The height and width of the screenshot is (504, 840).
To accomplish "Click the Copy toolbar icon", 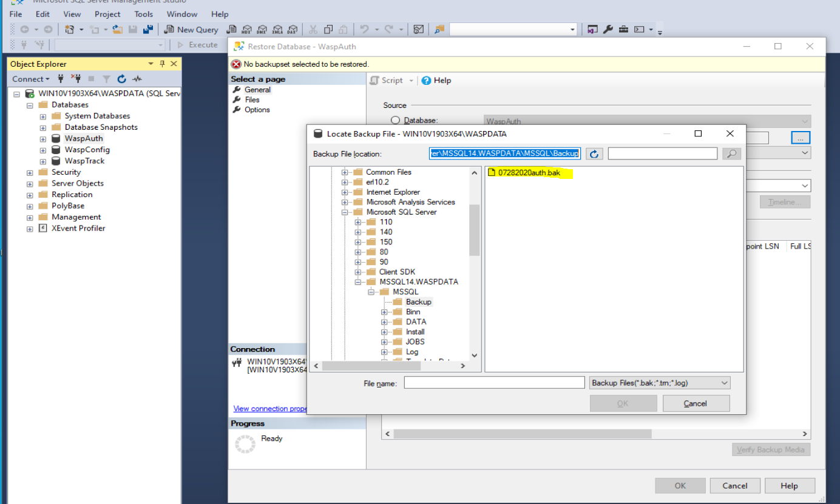I will tap(328, 30).
